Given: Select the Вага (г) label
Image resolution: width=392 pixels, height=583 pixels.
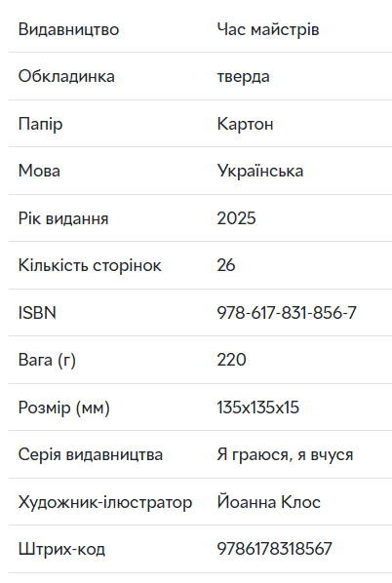Looking at the screenshot, I should point(47,360).
